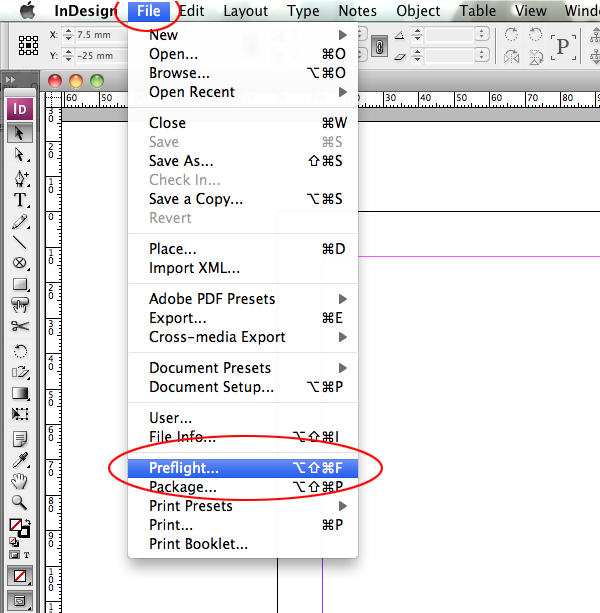Click the rotate 90° clockwise icon
Screen dimensions: 600x613
(511, 34)
